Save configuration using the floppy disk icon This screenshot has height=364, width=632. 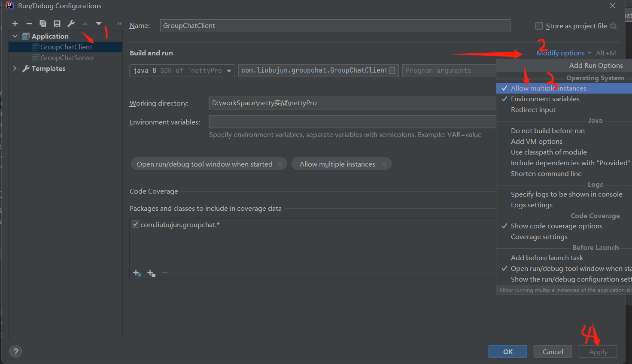(x=57, y=24)
